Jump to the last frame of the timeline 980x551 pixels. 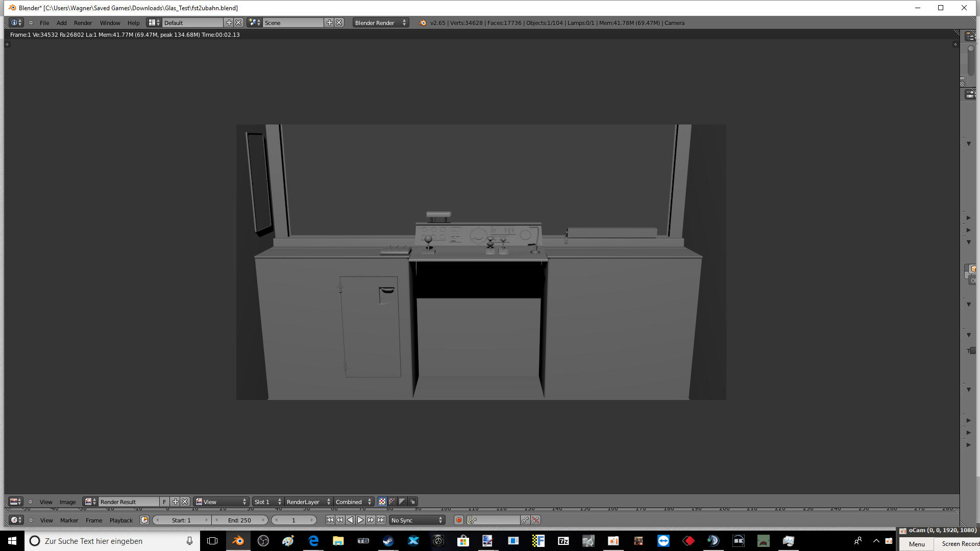pos(381,520)
